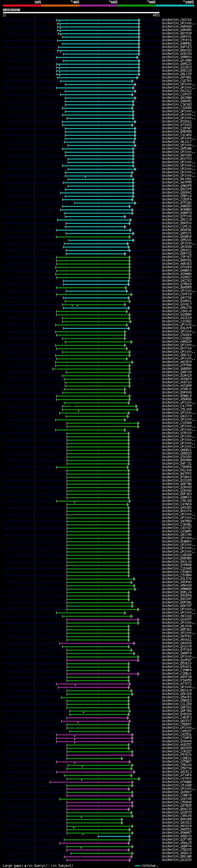Viewport: 197px width, 868px height.
Task: Select the hit UniRef100_Q7RR18
Action: (x=177, y=284)
